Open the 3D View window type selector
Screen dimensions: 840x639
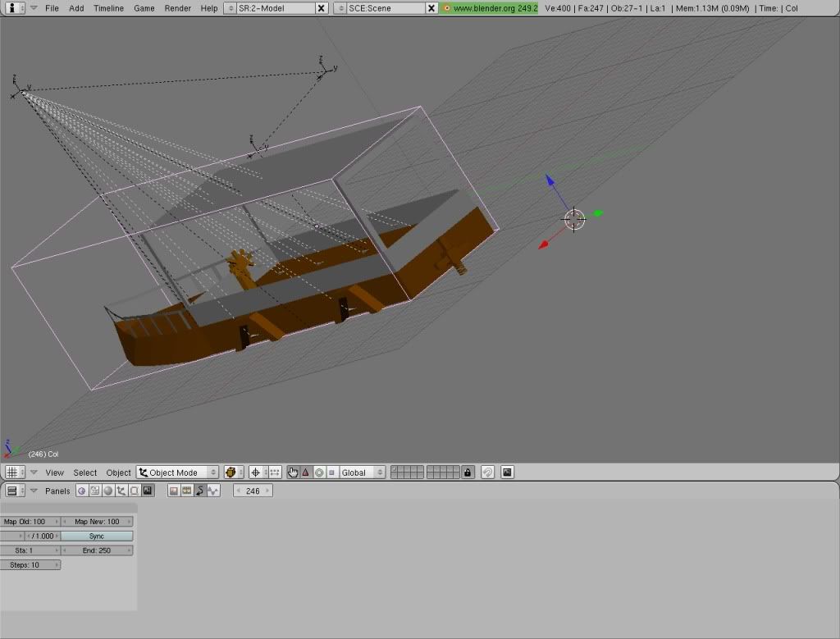pos(13,472)
